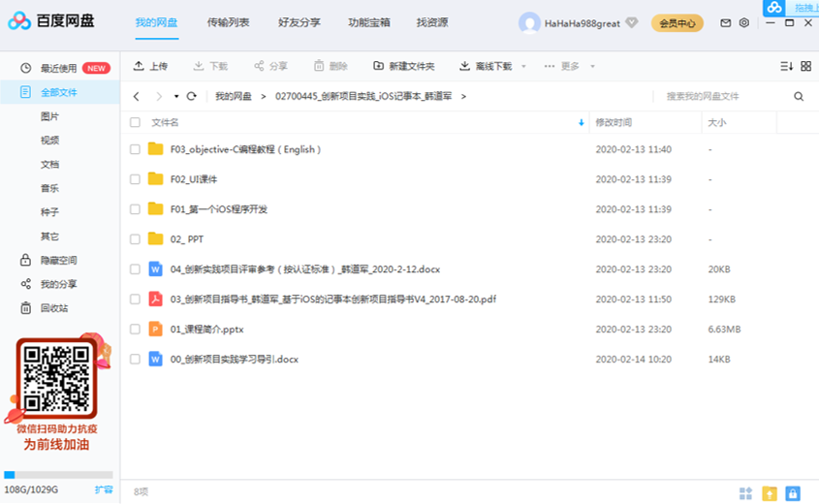Screen dimensions: 819x504
Task: Open settings gear icon in header
Action: pos(744,23)
